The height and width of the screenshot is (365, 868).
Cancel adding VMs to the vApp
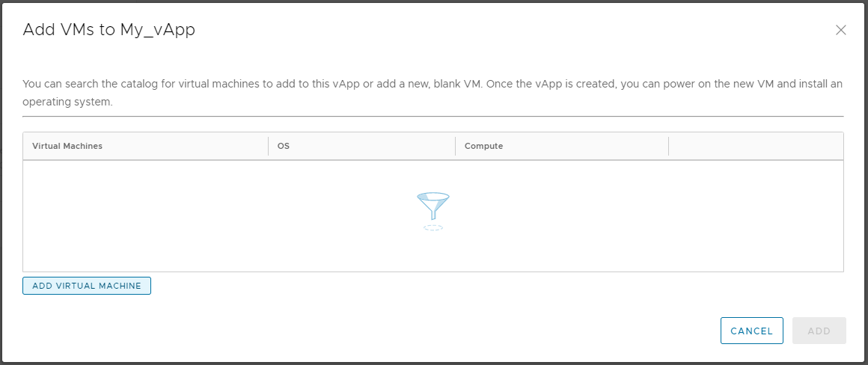click(752, 331)
